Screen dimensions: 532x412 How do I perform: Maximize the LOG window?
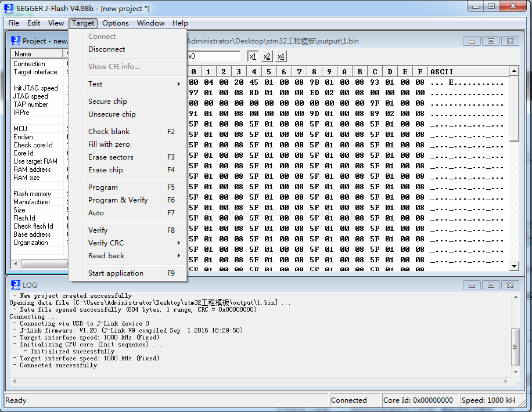click(x=491, y=285)
